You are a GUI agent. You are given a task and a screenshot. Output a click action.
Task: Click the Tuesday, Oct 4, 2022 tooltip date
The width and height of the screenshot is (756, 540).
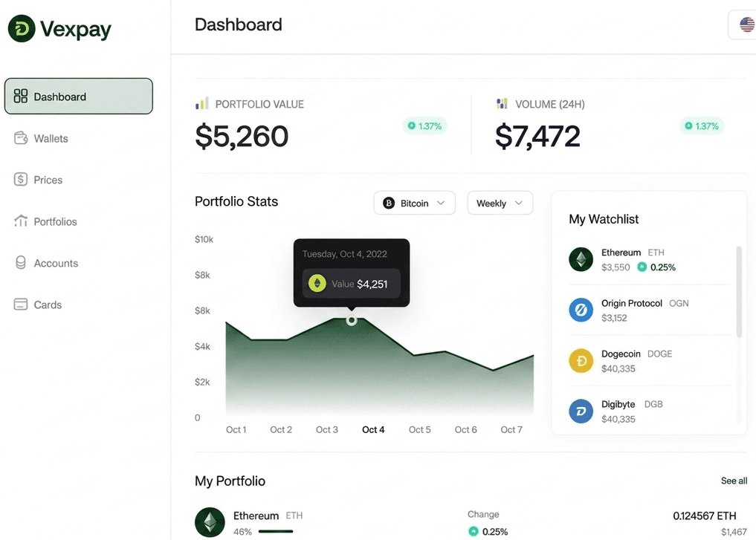click(x=345, y=254)
